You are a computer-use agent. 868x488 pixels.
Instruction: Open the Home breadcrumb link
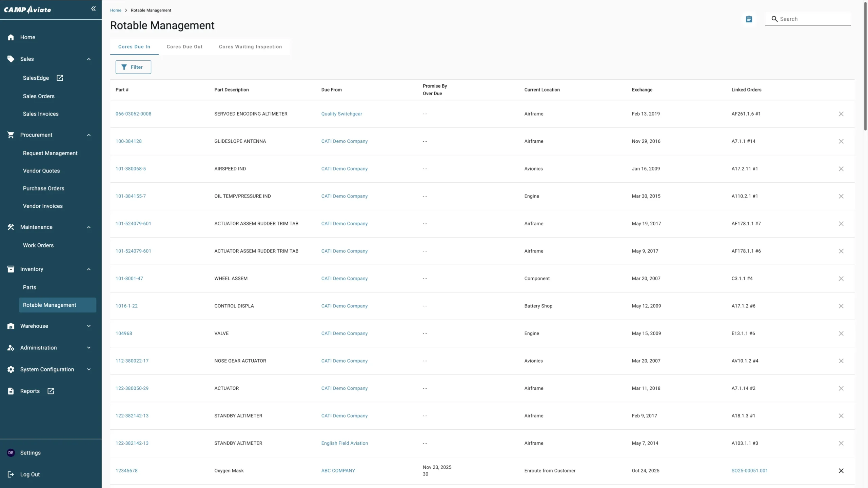pos(116,10)
